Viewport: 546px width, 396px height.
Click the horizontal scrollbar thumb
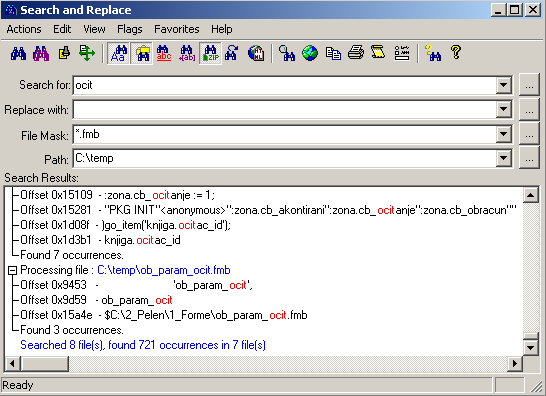click(x=44, y=364)
